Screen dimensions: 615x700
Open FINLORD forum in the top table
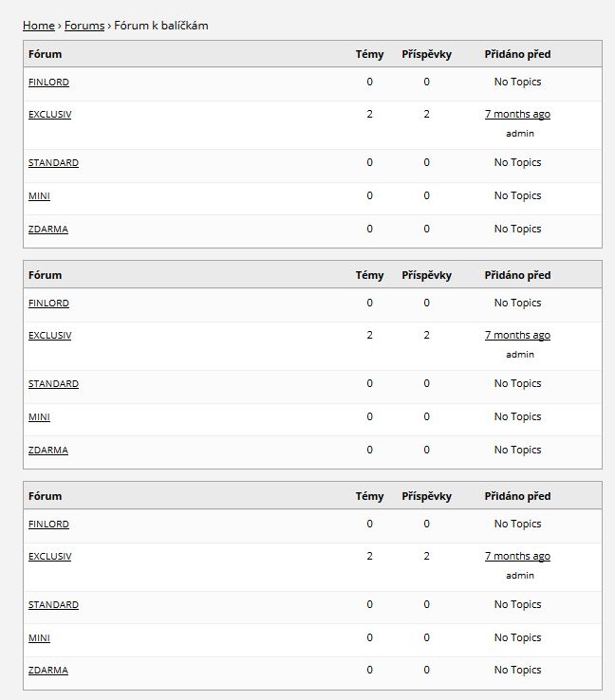[x=48, y=83]
